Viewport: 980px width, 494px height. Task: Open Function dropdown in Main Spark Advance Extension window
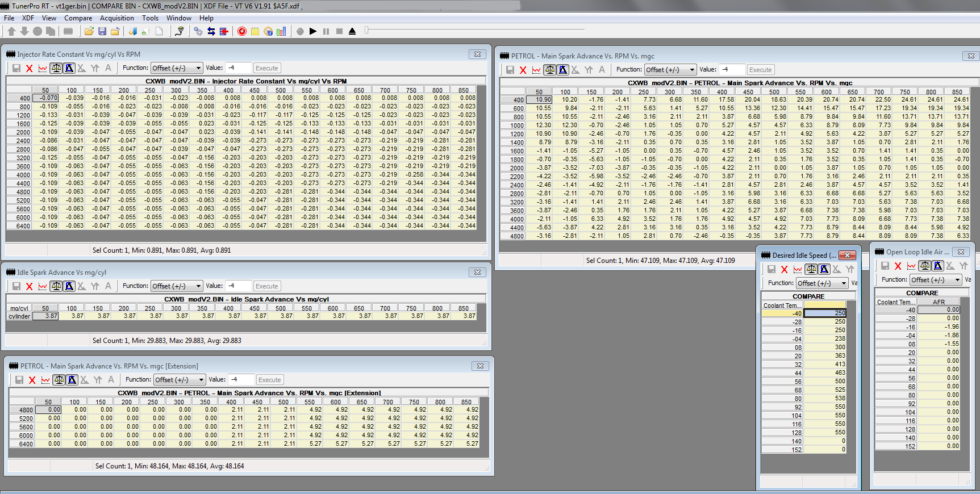tap(180, 380)
